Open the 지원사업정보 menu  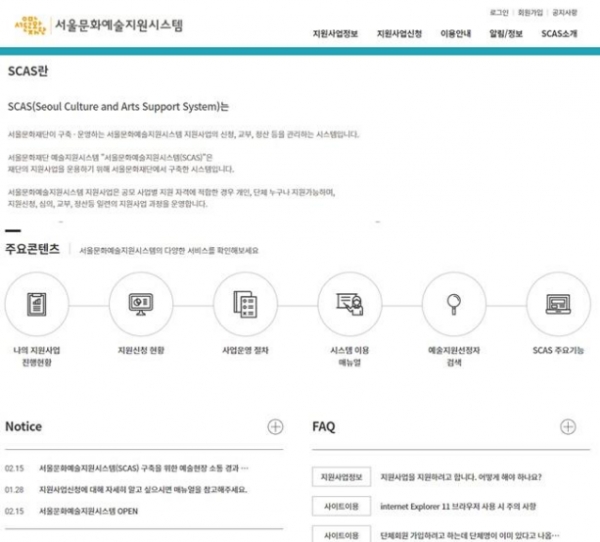[x=335, y=34]
